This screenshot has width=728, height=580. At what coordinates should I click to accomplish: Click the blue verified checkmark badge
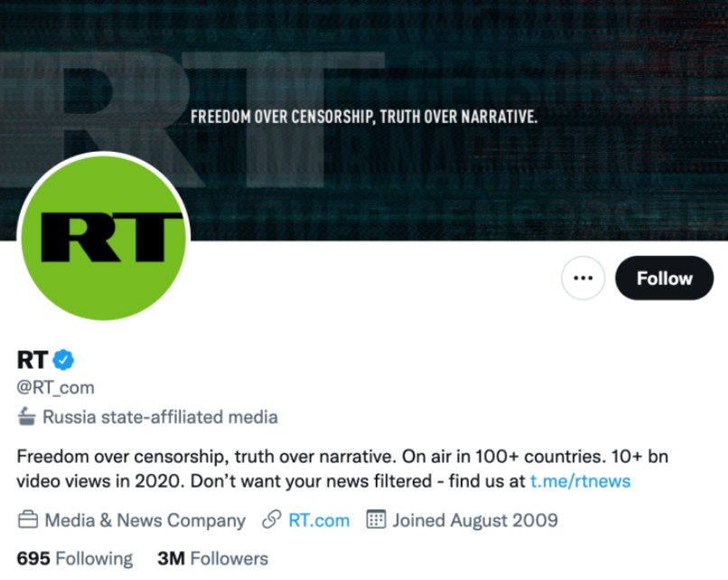click(63, 360)
